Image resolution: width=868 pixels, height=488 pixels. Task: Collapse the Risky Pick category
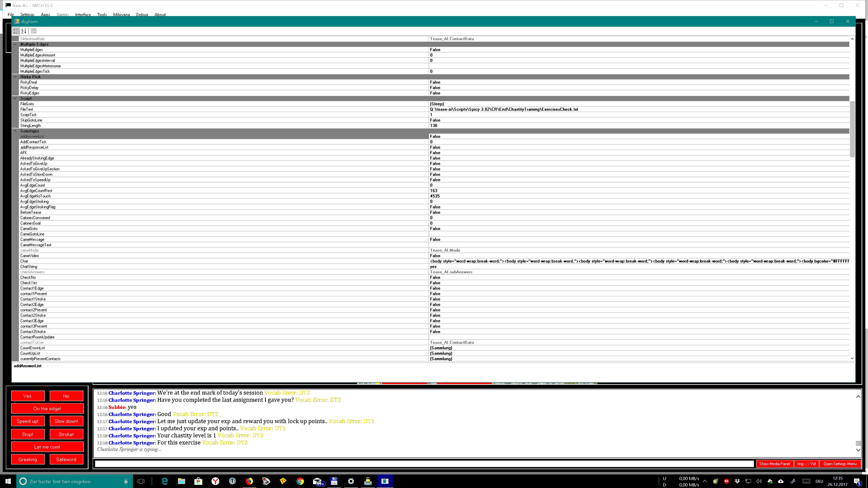point(15,77)
